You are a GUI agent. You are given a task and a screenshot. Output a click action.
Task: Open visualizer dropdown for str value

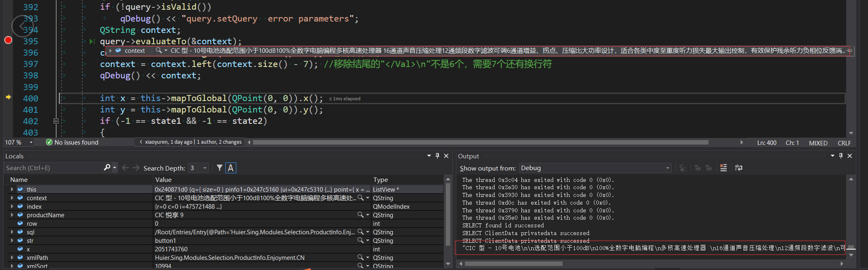click(x=368, y=240)
